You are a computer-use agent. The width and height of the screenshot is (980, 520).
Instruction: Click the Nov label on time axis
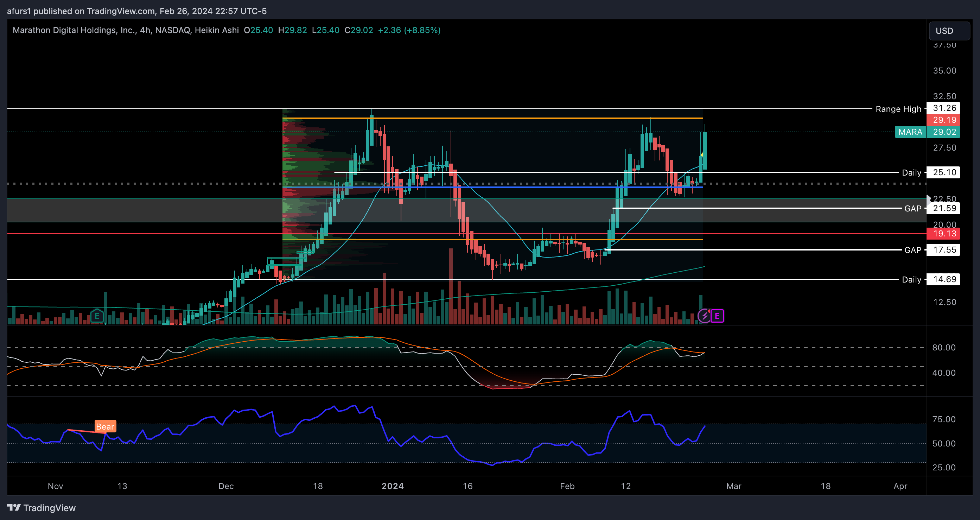point(56,486)
